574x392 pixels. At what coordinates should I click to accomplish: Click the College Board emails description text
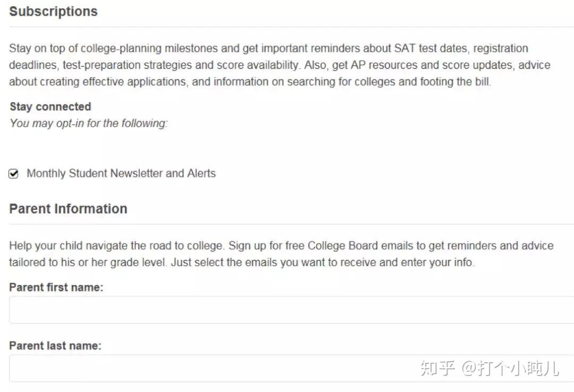pos(282,253)
